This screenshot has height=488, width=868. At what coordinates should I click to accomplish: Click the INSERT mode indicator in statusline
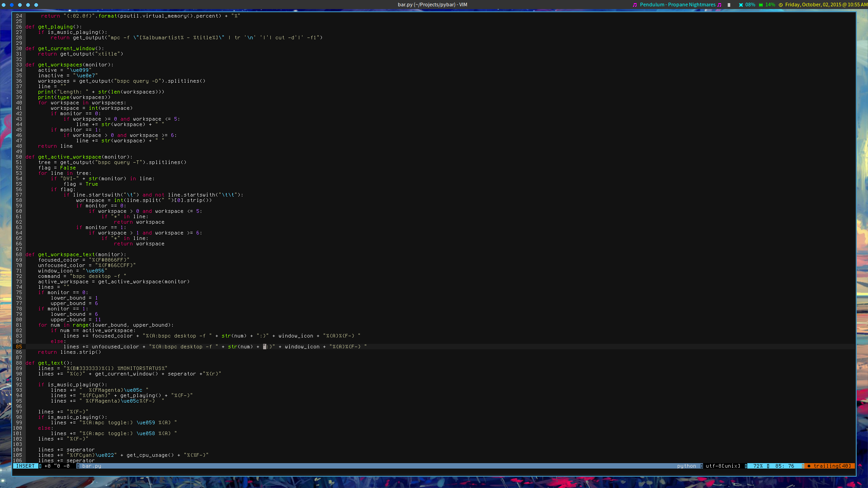coord(25,466)
